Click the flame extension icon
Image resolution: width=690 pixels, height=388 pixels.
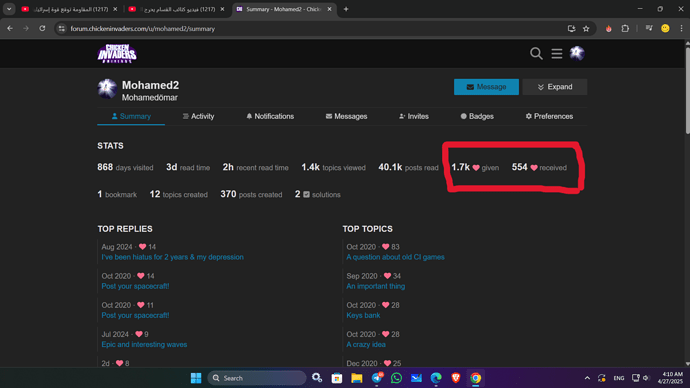pos(609,29)
